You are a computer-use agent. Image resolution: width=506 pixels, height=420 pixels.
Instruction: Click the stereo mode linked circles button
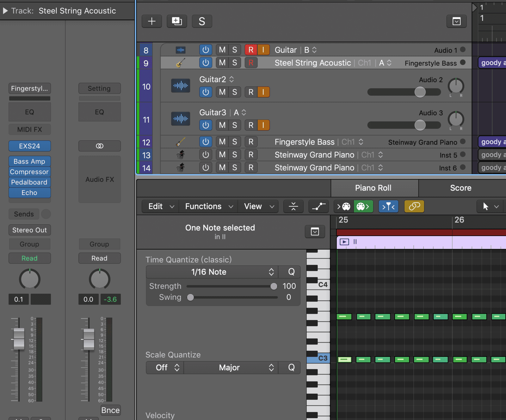coord(100,146)
